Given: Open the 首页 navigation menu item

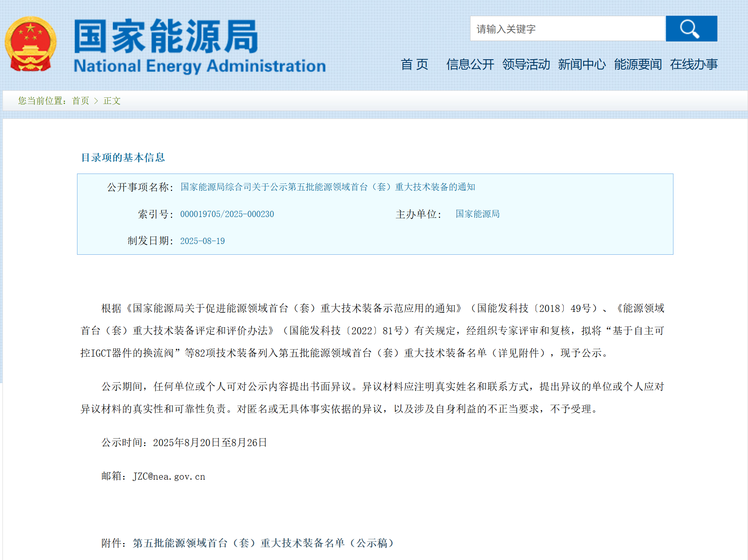Looking at the screenshot, I should click(414, 65).
